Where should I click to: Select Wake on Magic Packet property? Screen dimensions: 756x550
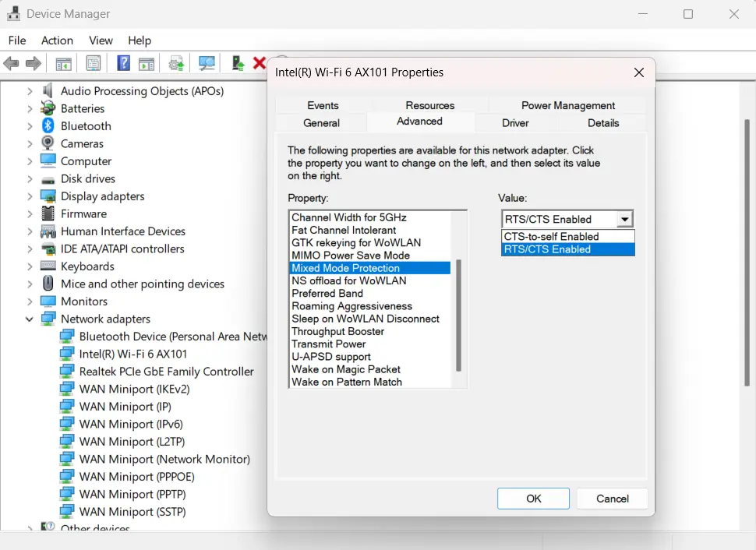pyautogui.click(x=370, y=369)
